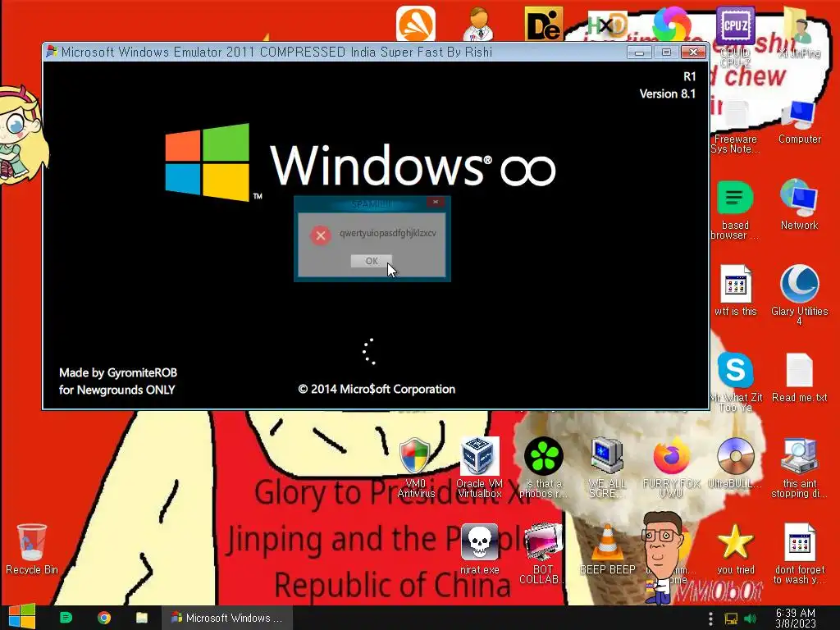The width and height of the screenshot is (840, 630).
Task: Open the doctor figure desktop icon
Action: [479, 24]
